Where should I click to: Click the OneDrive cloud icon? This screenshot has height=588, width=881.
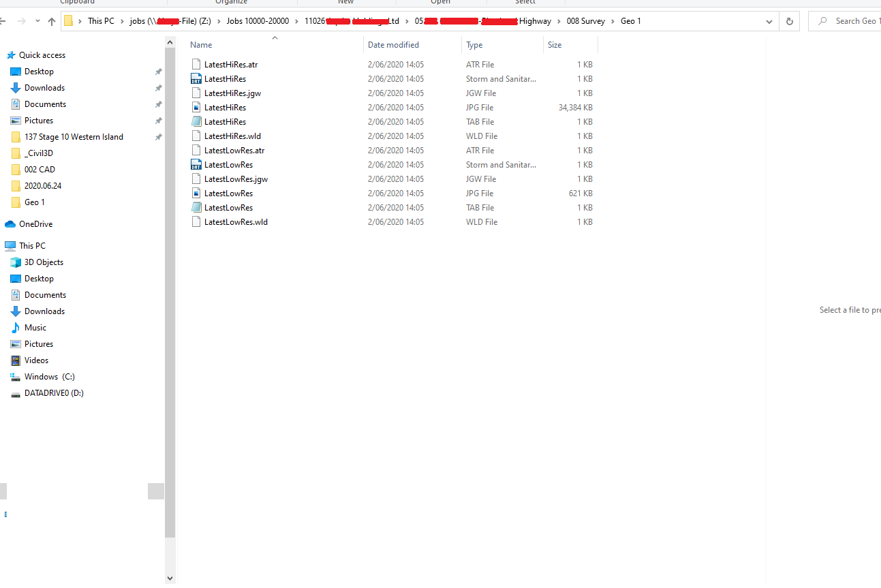pos(10,224)
